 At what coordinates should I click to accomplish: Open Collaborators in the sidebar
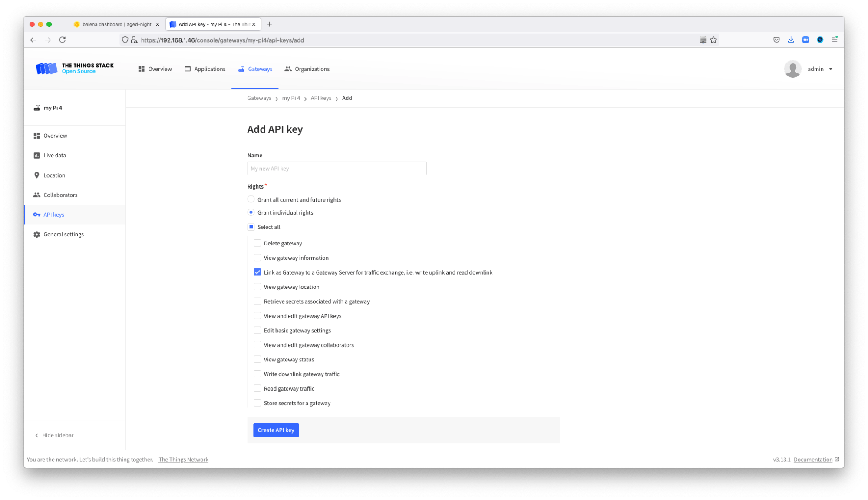pos(60,195)
